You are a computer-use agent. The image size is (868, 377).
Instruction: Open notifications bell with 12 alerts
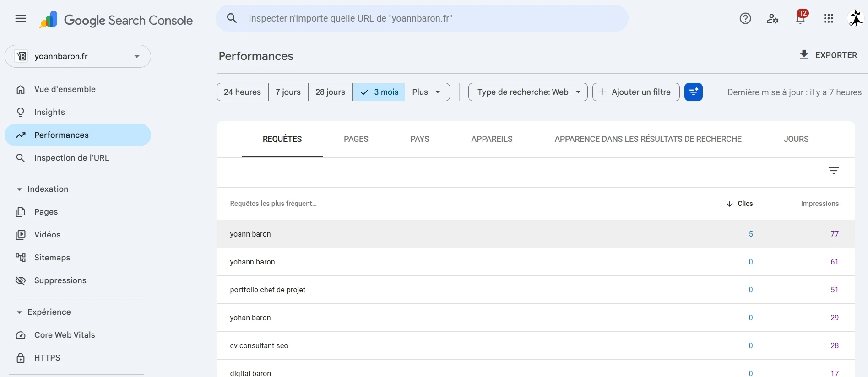pos(801,17)
